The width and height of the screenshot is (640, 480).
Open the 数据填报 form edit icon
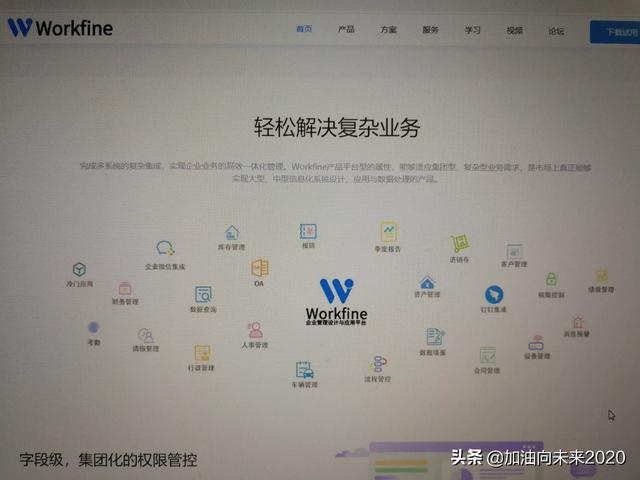[x=435, y=337]
